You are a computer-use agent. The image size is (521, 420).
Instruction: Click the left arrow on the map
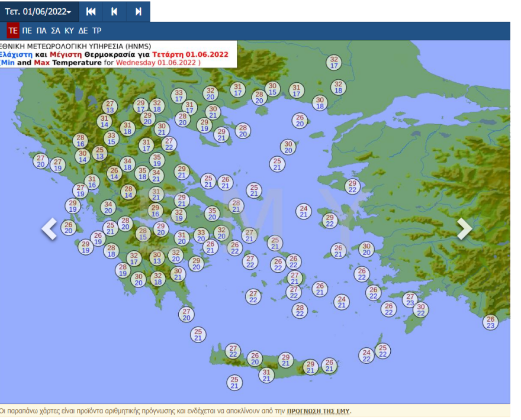(x=49, y=229)
